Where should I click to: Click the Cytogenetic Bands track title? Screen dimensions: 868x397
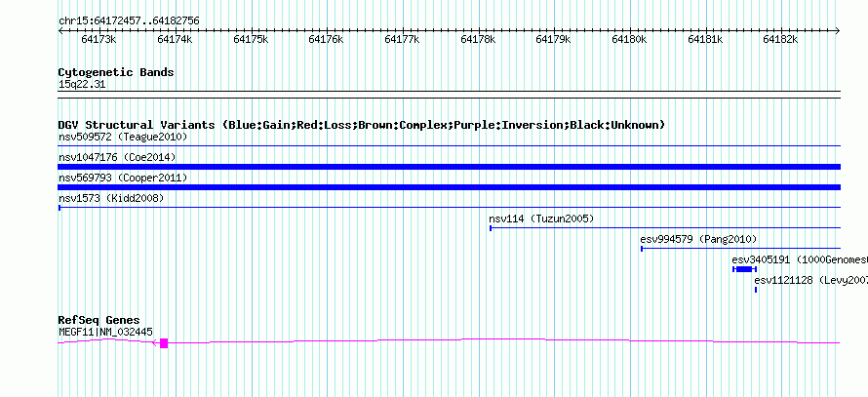(x=116, y=72)
